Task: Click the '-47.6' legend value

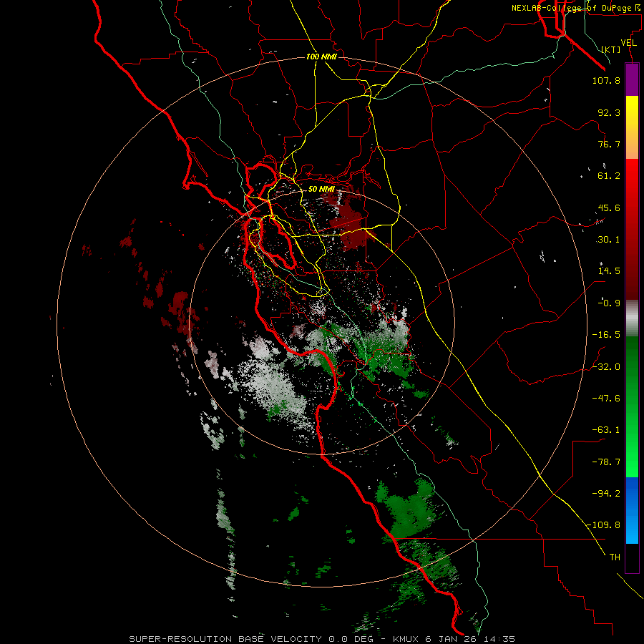Action: point(606,399)
